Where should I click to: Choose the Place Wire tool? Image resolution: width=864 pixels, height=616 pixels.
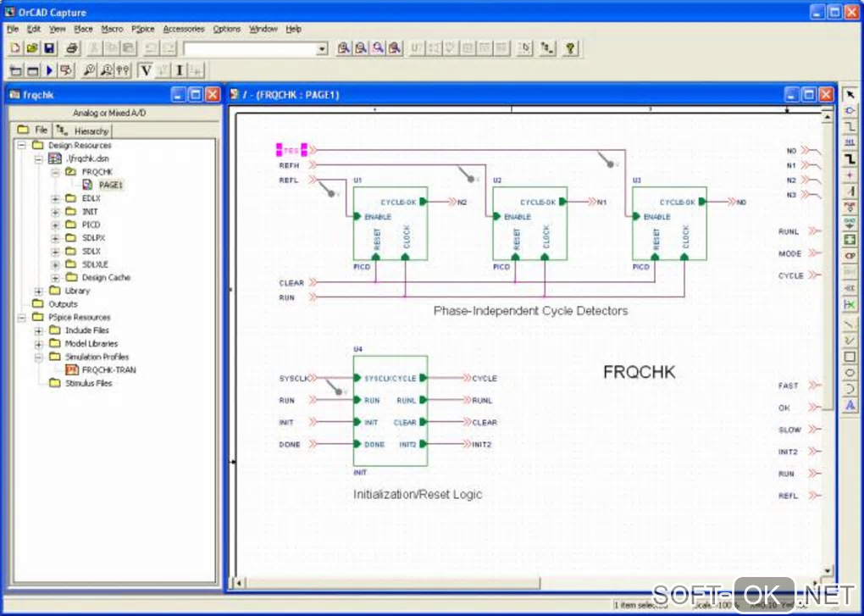pos(850,127)
